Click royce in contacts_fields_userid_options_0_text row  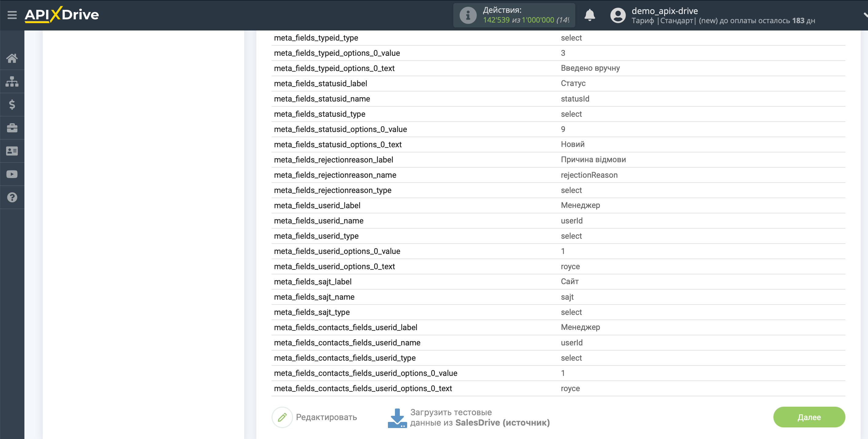570,388
